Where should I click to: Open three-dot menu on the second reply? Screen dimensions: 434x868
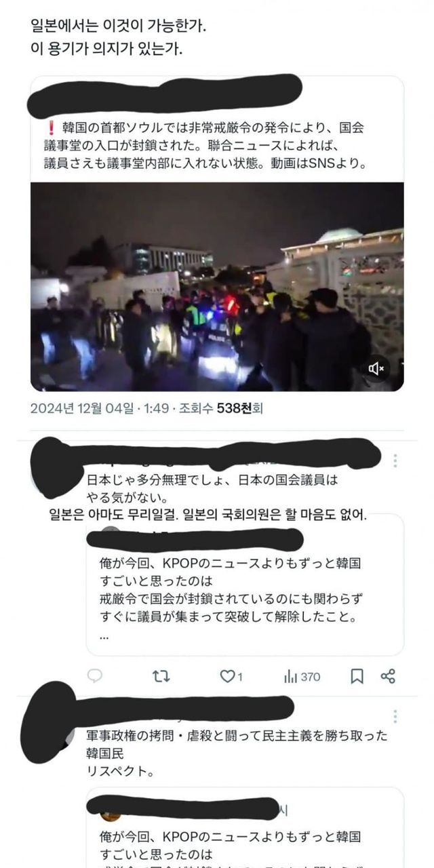point(395,716)
